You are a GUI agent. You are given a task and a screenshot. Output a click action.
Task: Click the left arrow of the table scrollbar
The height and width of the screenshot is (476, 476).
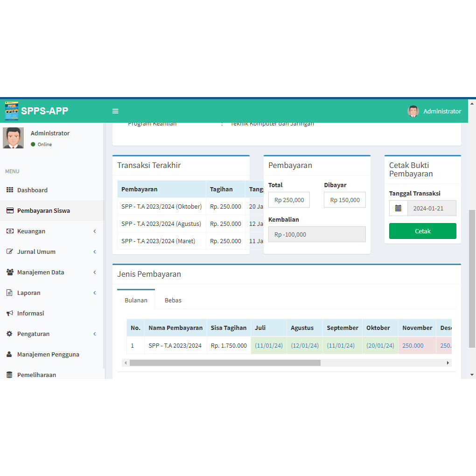coord(126,363)
